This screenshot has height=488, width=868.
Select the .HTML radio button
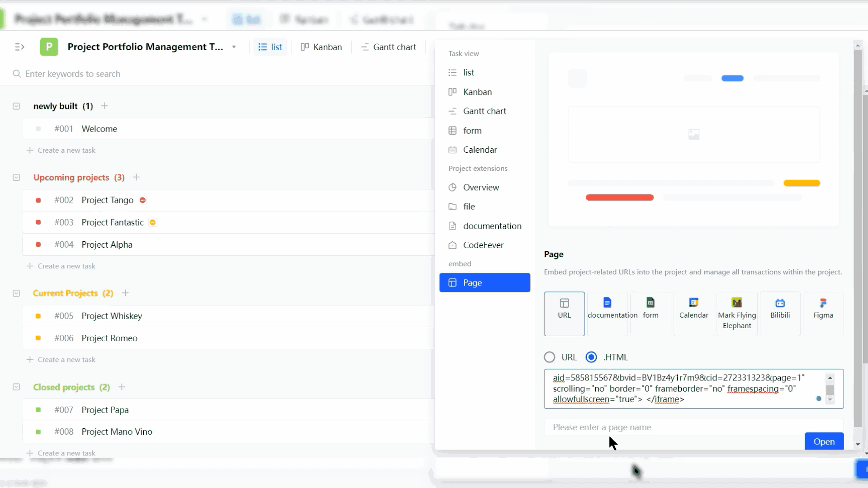point(591,357)
